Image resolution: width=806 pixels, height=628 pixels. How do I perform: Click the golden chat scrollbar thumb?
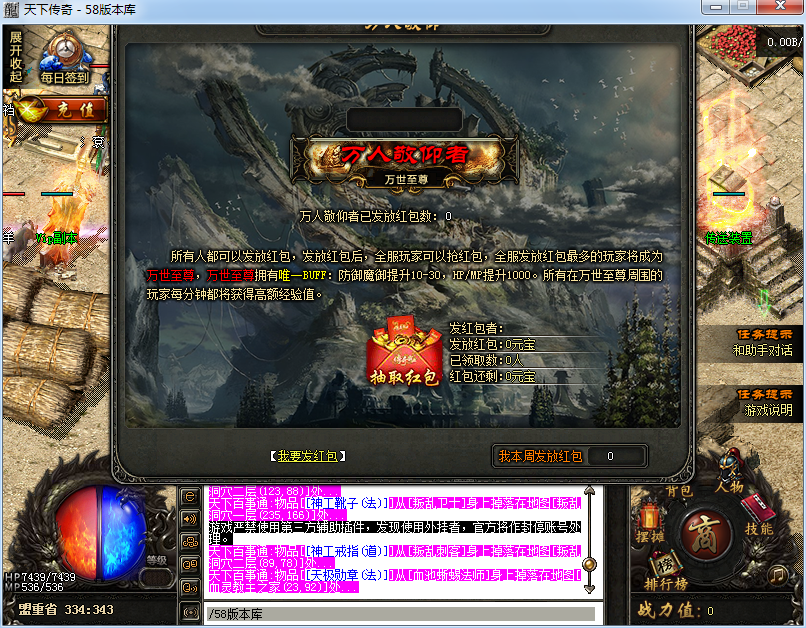coord(590,565)
